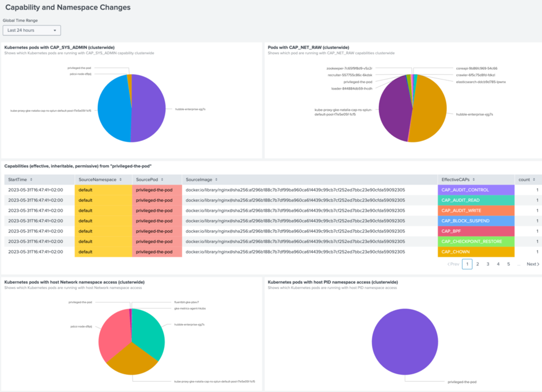
Task: Click the Prev pagination link
Action: pyautogui.click(x=453, y=264)
